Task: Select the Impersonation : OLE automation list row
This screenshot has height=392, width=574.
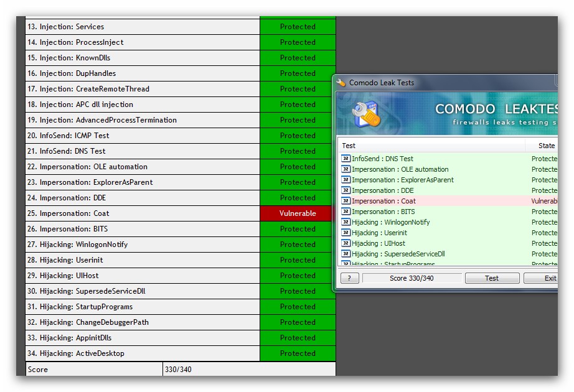Action: point(448,169)
